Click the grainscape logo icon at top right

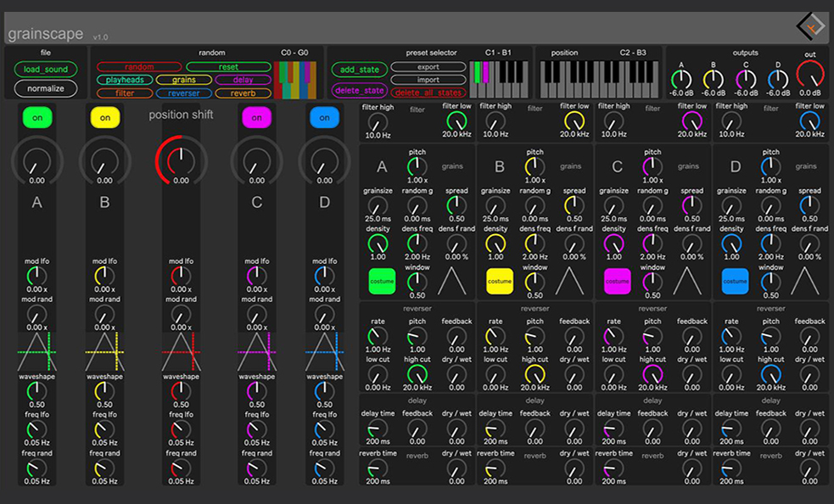click(x=810, y=25)
